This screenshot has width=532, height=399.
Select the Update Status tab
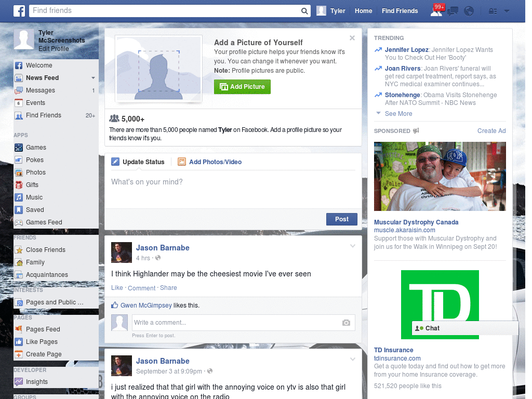point(138,162)
